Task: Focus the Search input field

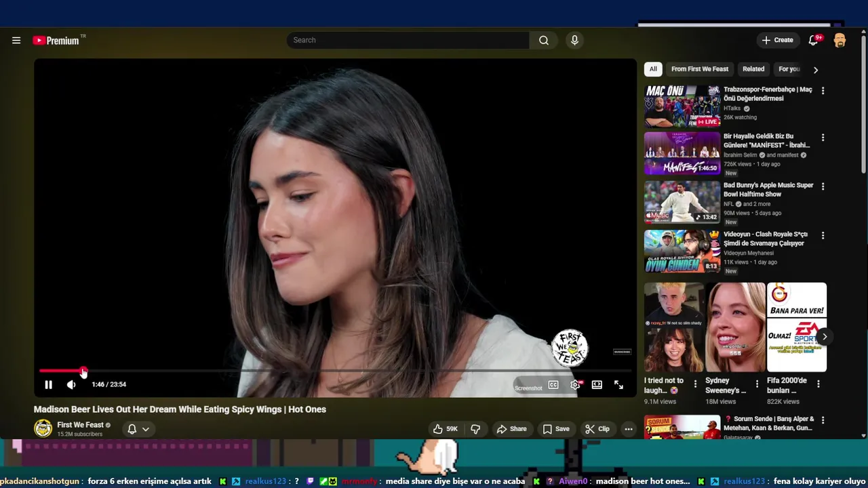Action: (x=408, y=40)
